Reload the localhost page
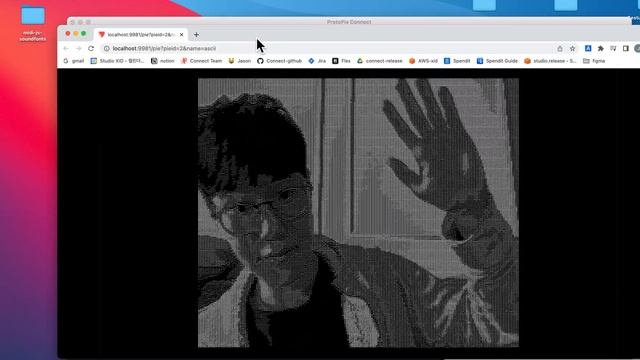This screenshot has width=640, height=360. (91, 49)
